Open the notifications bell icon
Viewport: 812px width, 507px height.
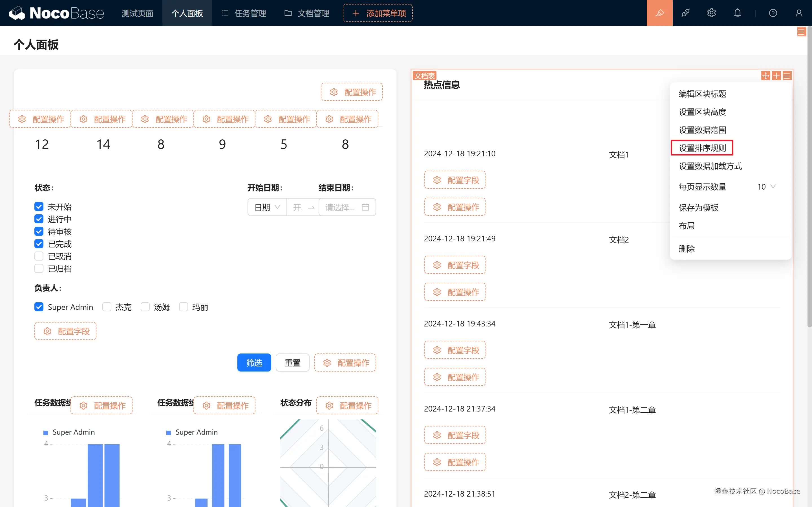pos(737,13)
